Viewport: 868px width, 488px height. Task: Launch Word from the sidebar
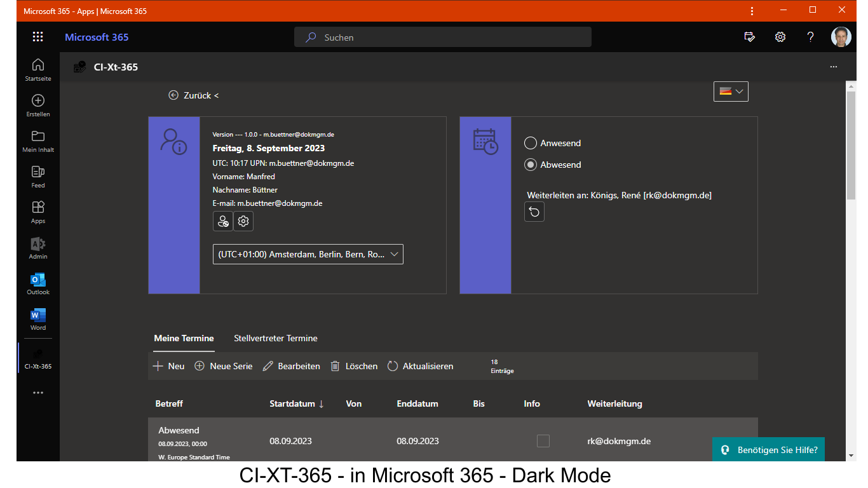38,318
